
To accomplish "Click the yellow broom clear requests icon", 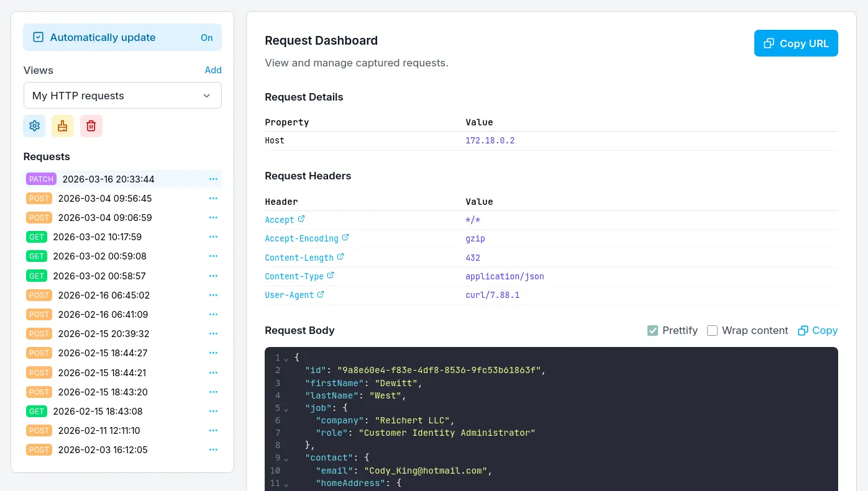I will click(x=63, y=126).
